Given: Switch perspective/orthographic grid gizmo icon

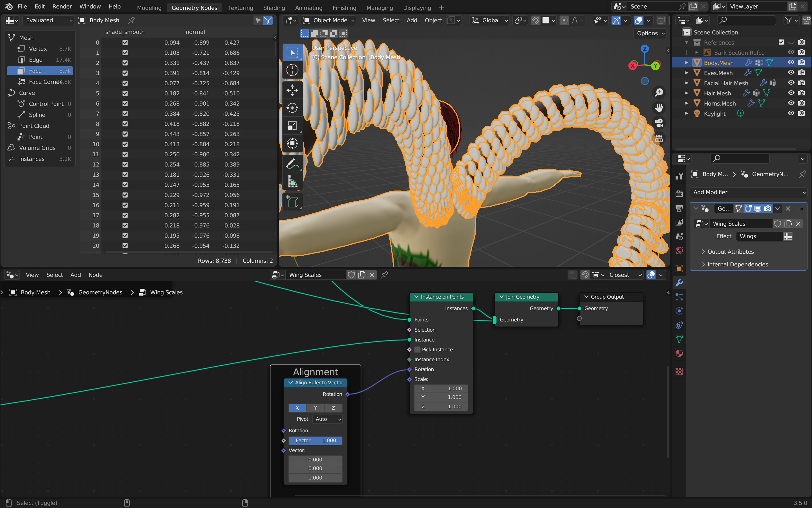Looking at the screenshot, I should (x=659, y=138).
